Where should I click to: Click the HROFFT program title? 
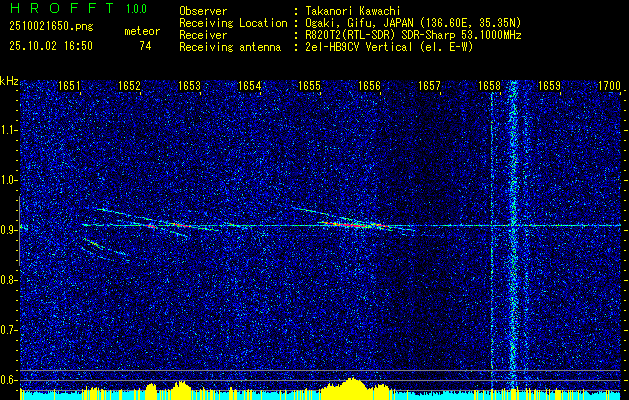(x=62, y=8)
